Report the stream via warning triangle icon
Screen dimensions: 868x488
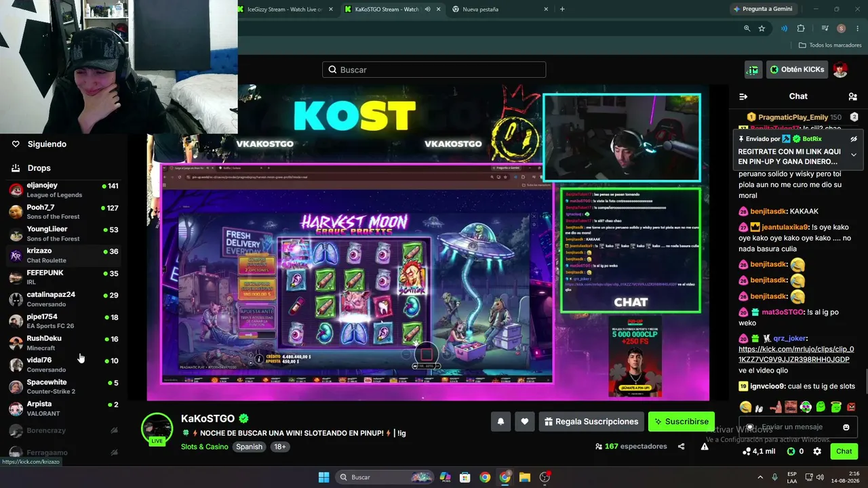click(x=705, y=447)
